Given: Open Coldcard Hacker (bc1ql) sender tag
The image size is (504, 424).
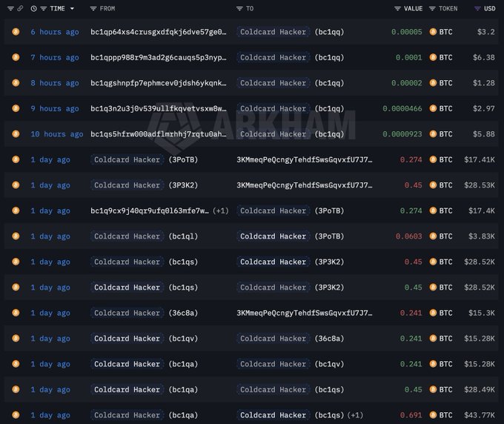Looking at the screenshot, I should pos(127,236).
